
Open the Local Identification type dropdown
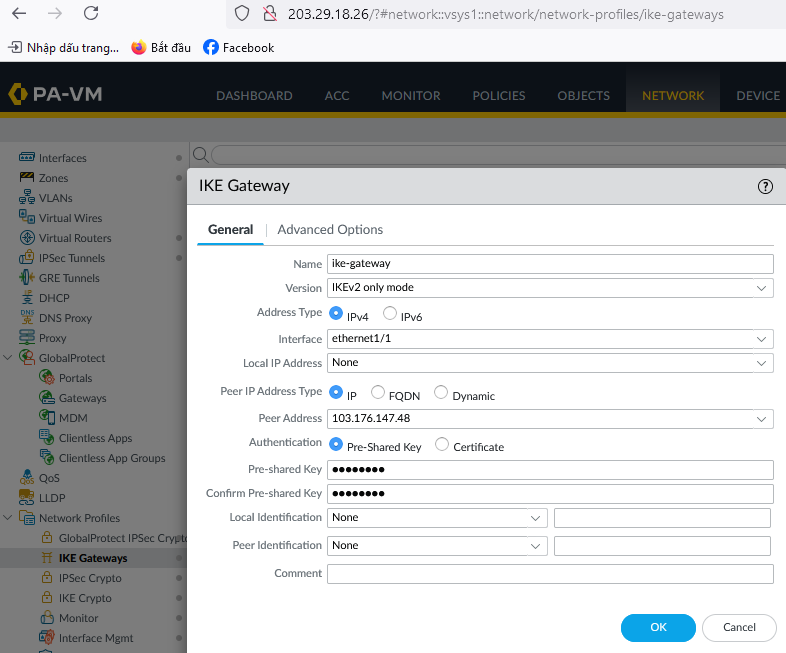tap(436, 518)
